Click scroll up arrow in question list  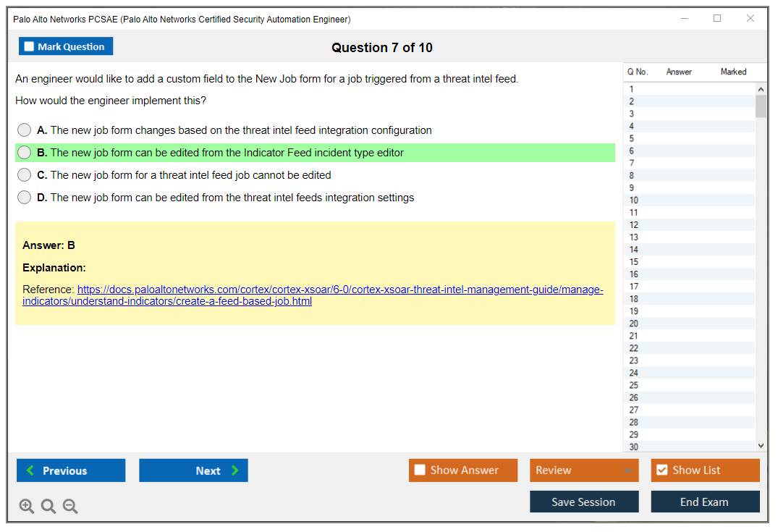point(761,89)
